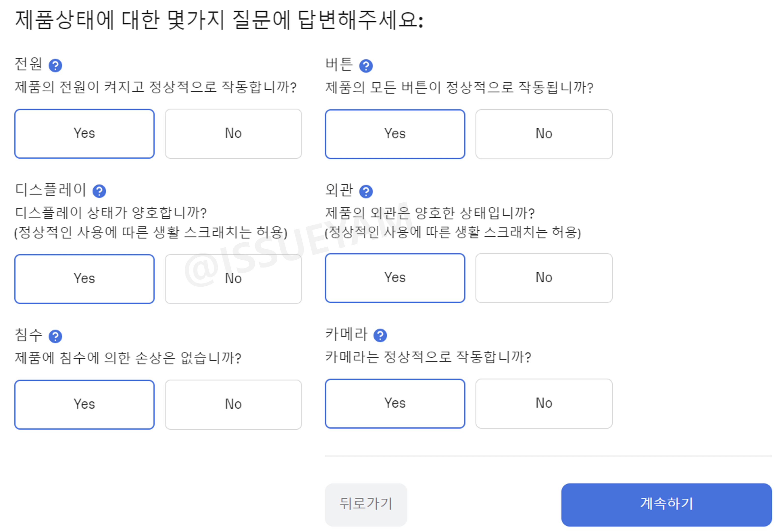Select No for the 카메라 question
This screenshot has width=781, height=532.
(544, 403)
